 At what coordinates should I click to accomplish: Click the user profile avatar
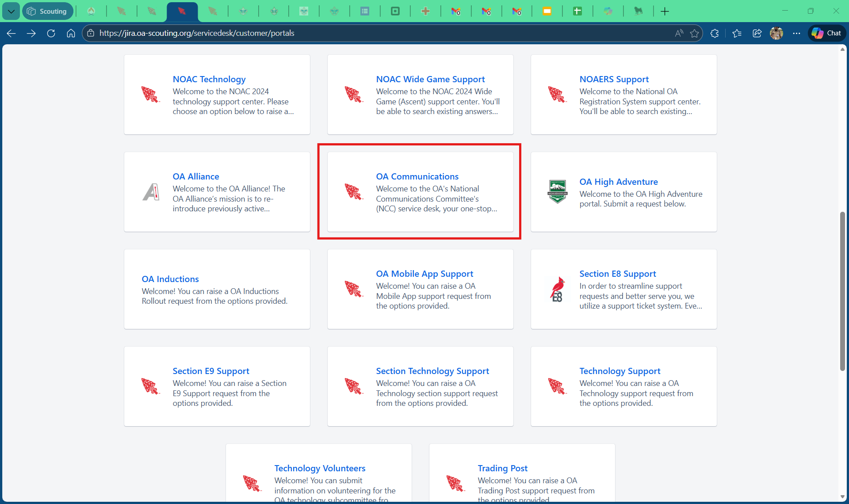pos(776,33)
